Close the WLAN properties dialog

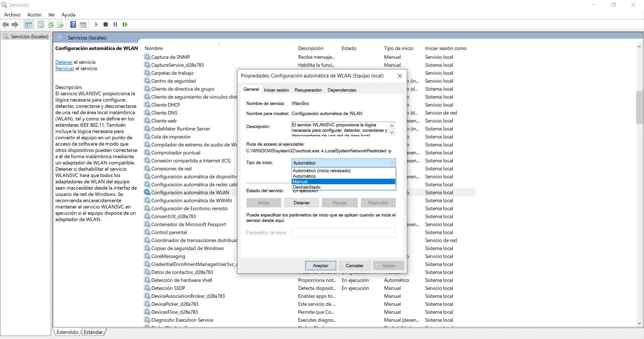tap(399, 76)
